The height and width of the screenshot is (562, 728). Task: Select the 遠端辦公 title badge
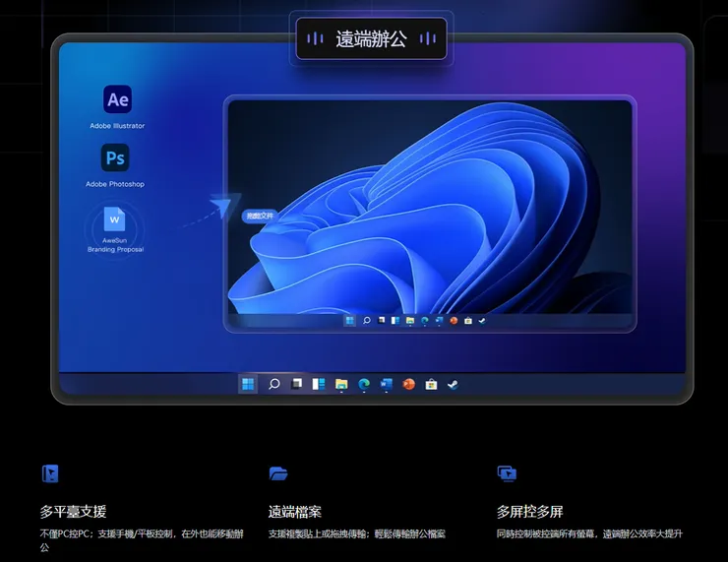pos(372,38)
